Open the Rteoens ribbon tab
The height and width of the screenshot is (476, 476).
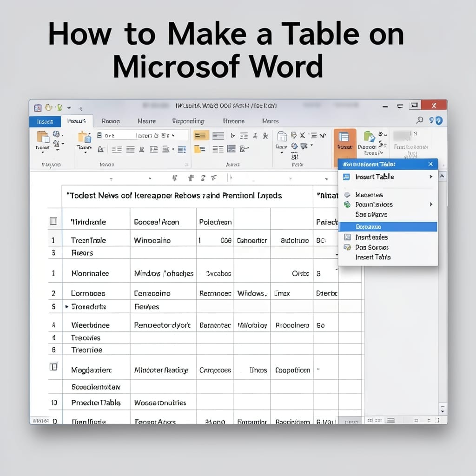point(234,121)
